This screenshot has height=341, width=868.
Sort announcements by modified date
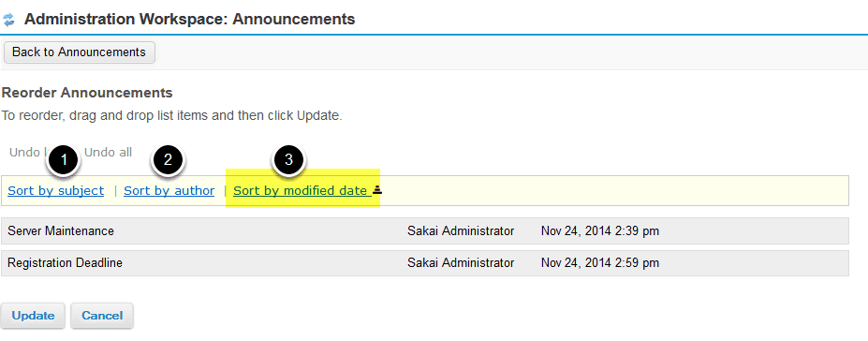pyautogui.click(x=300, y=191)
